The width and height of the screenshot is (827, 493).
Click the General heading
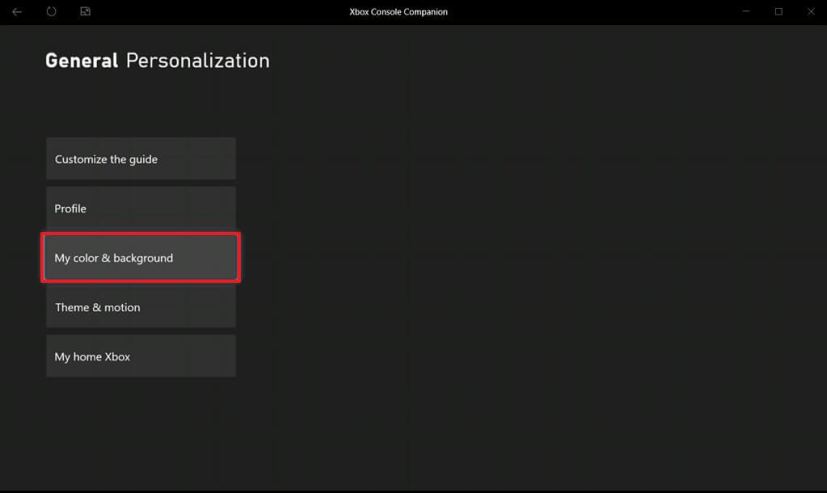tap(81, 61)
